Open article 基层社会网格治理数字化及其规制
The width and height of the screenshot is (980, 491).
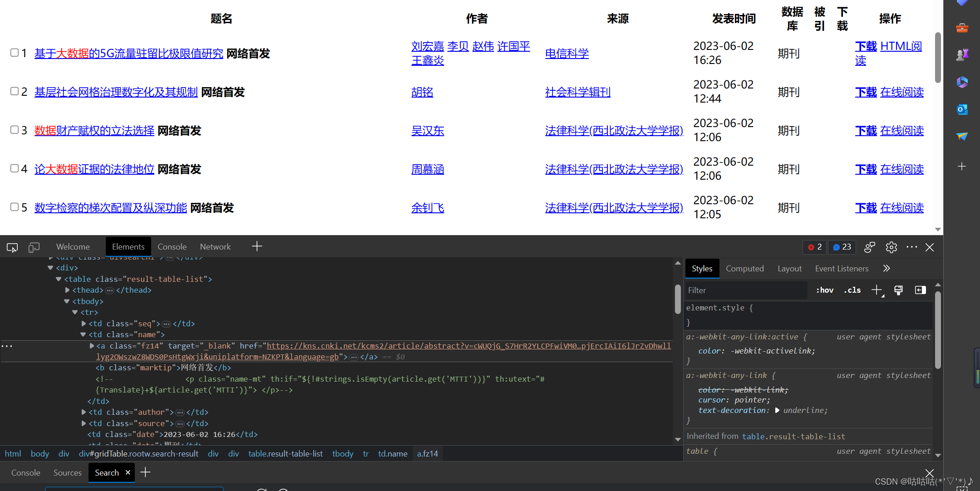point(116,92)
